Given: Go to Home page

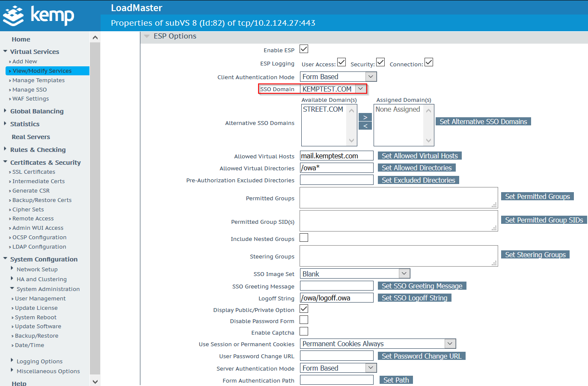Looking at the screenshot, I should click(21, 39).
